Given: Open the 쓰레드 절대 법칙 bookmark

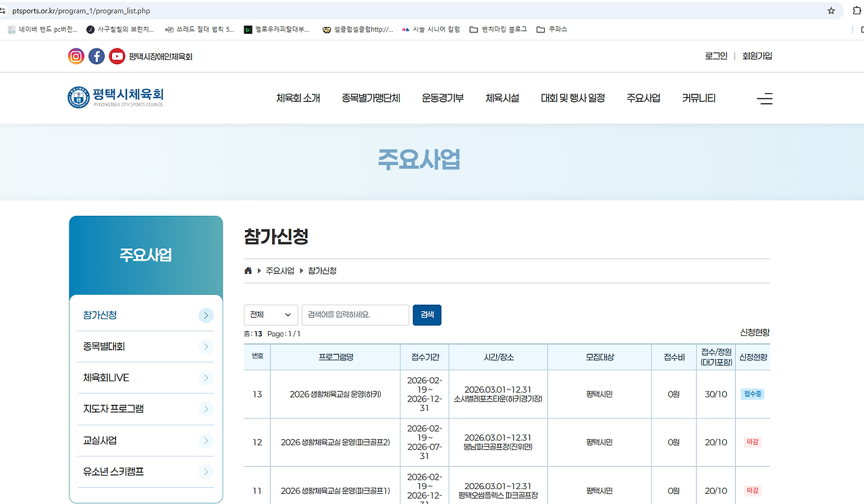Looking at the screenshot, I should (199, 30).
